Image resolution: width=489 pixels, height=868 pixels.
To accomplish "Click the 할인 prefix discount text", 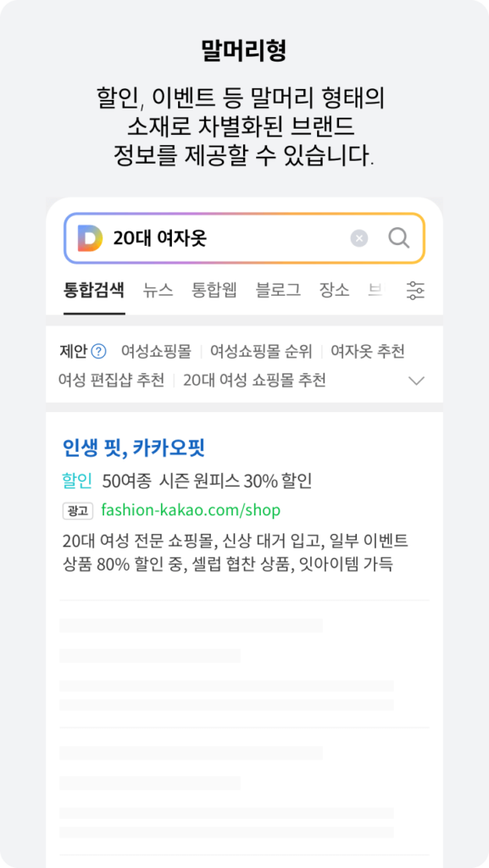I will click(x=77, y=481).
